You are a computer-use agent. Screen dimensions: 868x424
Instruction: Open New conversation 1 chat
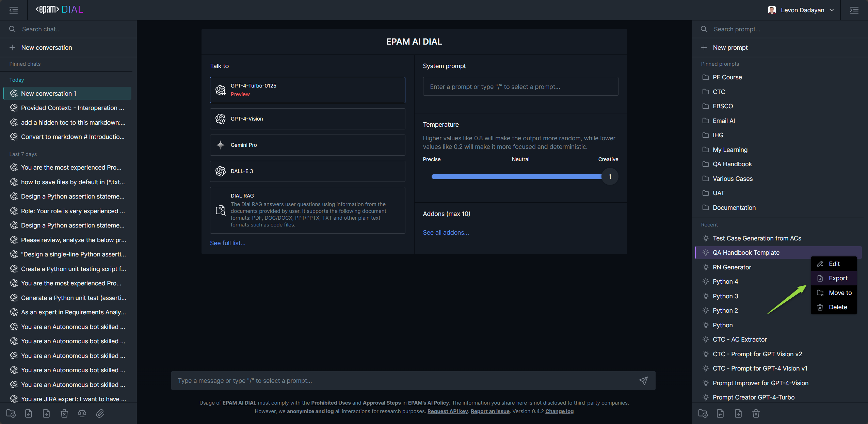click(67, 94)
